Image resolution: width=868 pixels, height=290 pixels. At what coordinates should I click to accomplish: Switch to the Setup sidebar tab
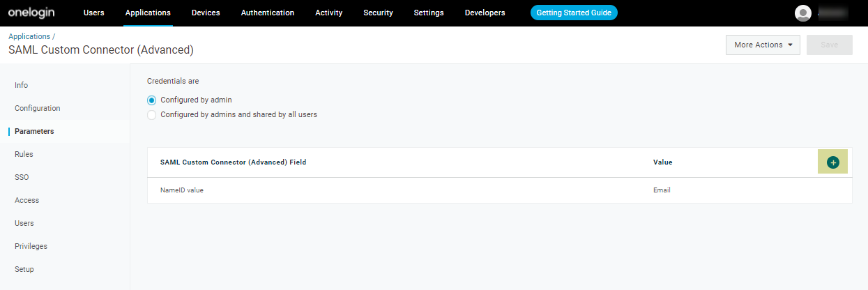24,269
